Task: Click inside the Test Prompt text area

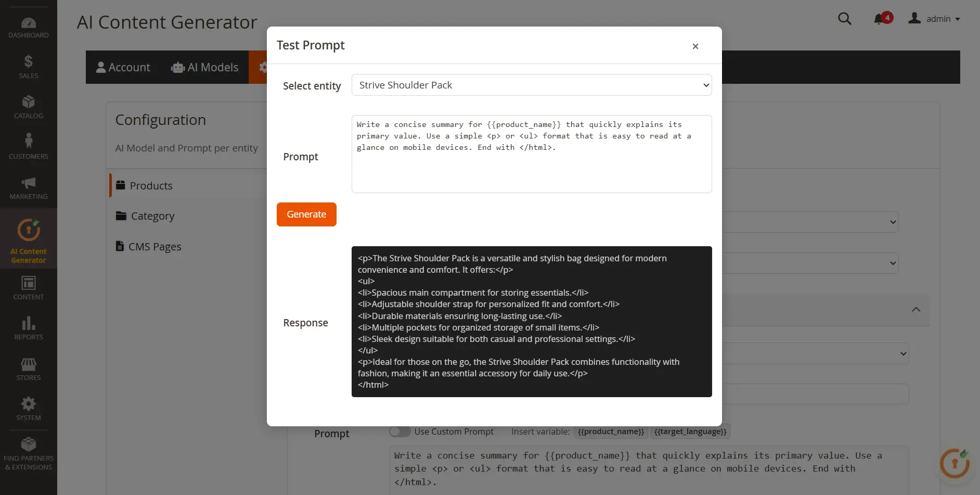Action: click(x=531, y=154)
